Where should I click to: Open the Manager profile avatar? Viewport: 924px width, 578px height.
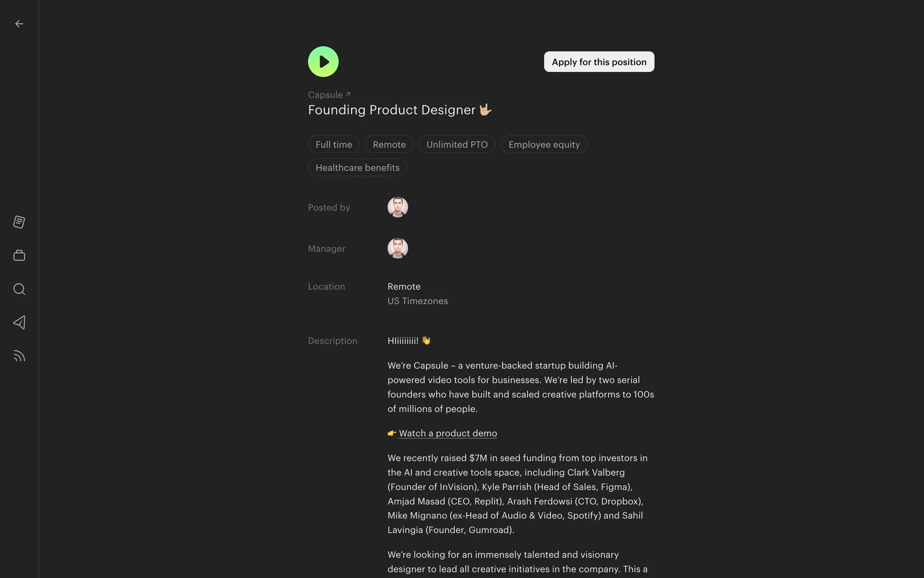point(398,249)
